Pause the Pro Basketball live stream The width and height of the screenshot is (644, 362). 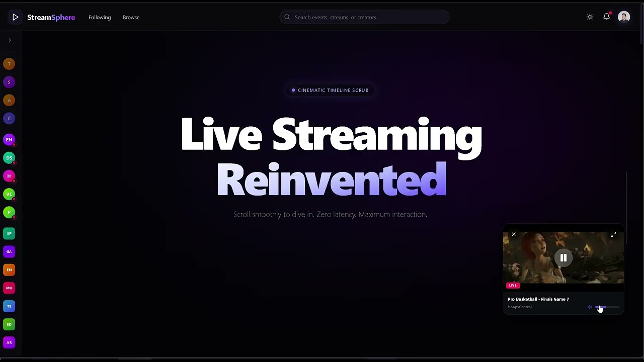[x=563, y=258]
